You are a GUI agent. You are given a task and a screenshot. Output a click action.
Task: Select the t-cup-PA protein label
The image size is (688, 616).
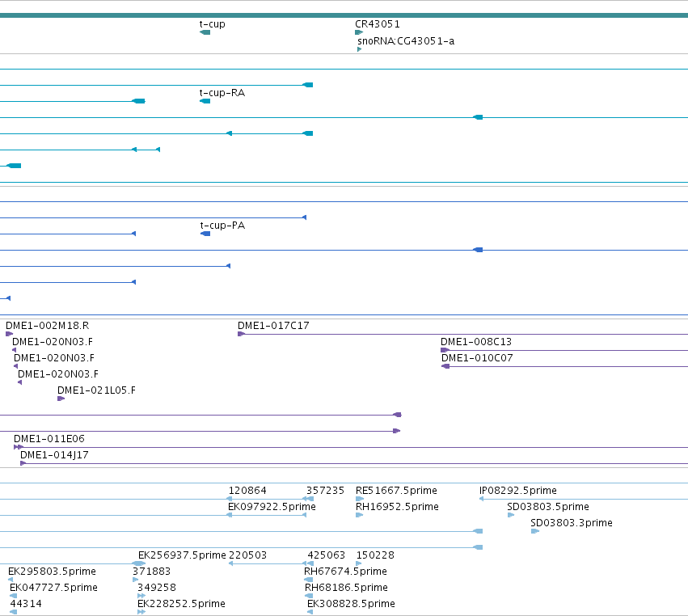point(222,225)
